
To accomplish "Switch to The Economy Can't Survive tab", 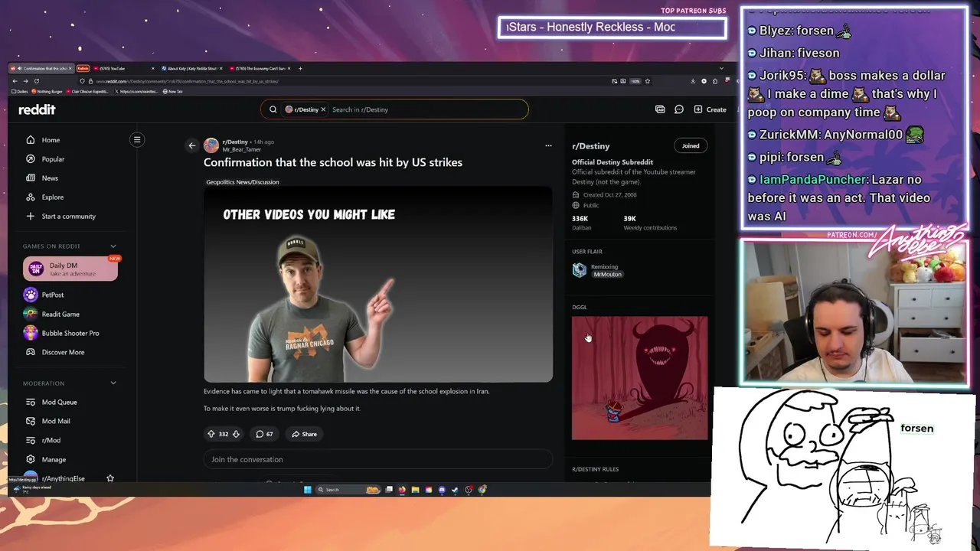I will (x=259, y=68).
